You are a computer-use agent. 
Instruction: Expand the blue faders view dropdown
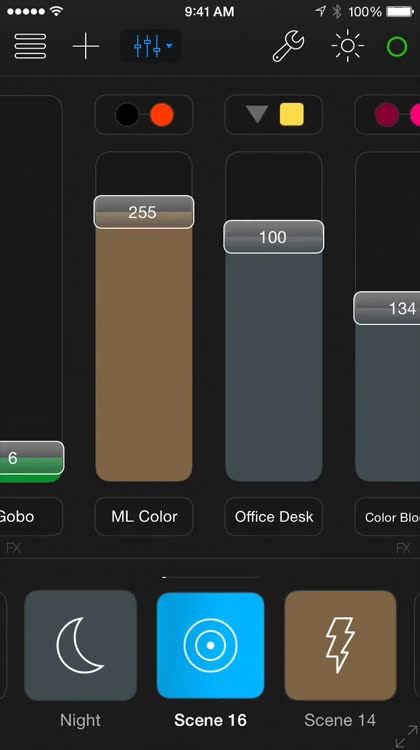click(x=151, y=46)
